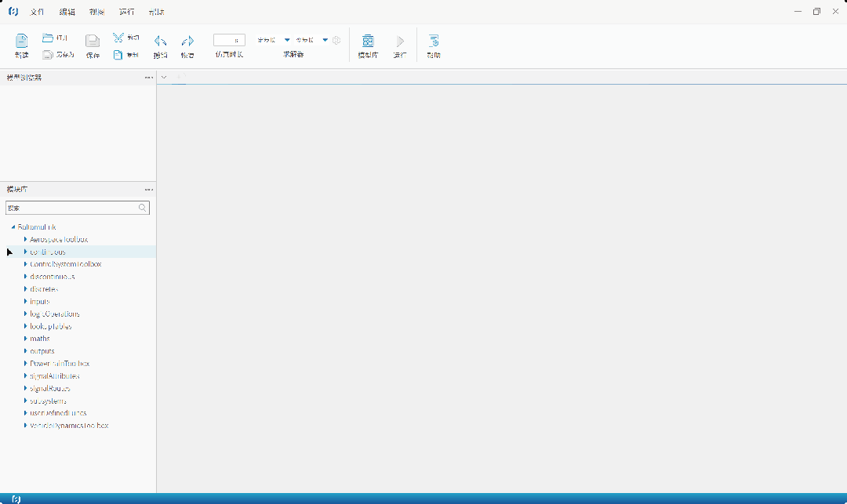Click the Save As (另存为) icon

point(48,55)
